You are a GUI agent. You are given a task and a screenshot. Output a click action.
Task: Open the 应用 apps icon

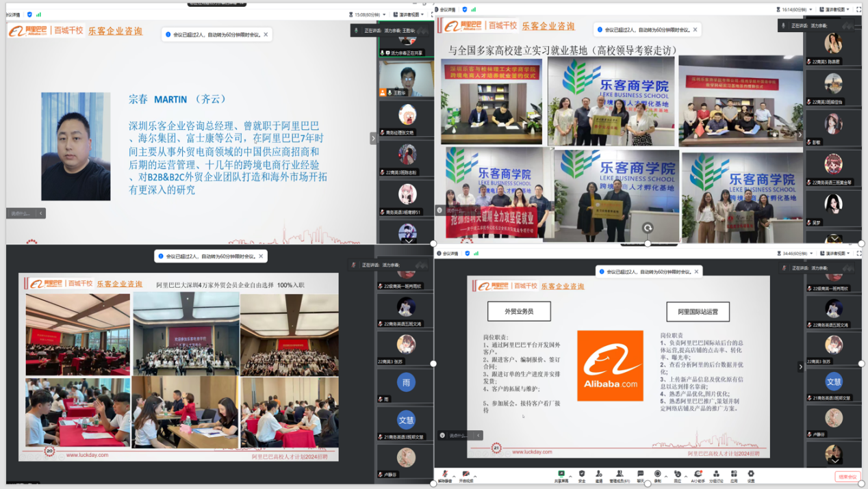pos(734,475)
